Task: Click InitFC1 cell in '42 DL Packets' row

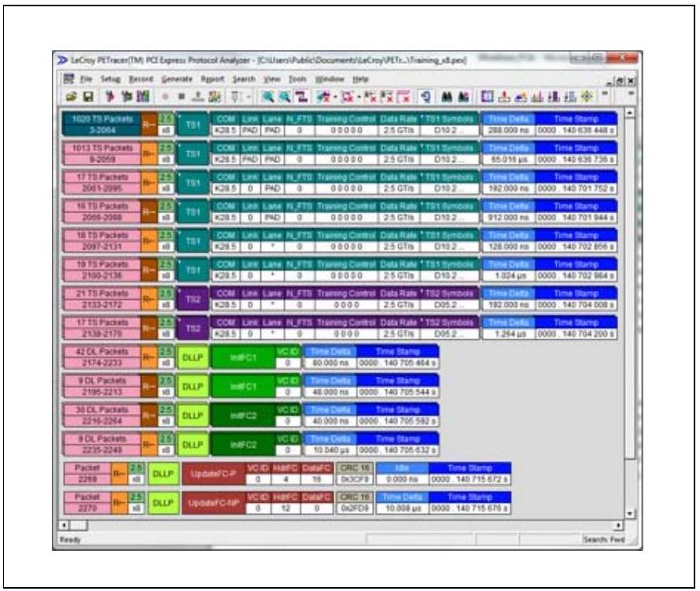Action: point(243,357)
